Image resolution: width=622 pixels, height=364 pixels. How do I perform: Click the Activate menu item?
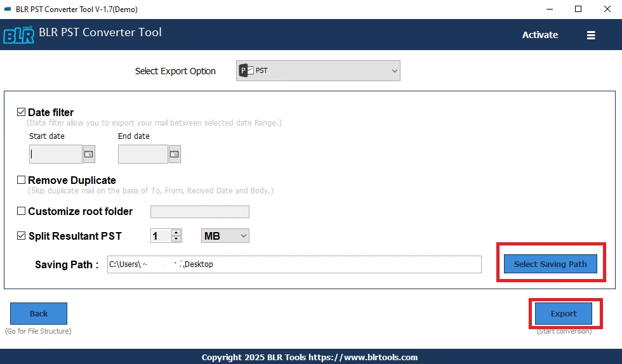540,35
